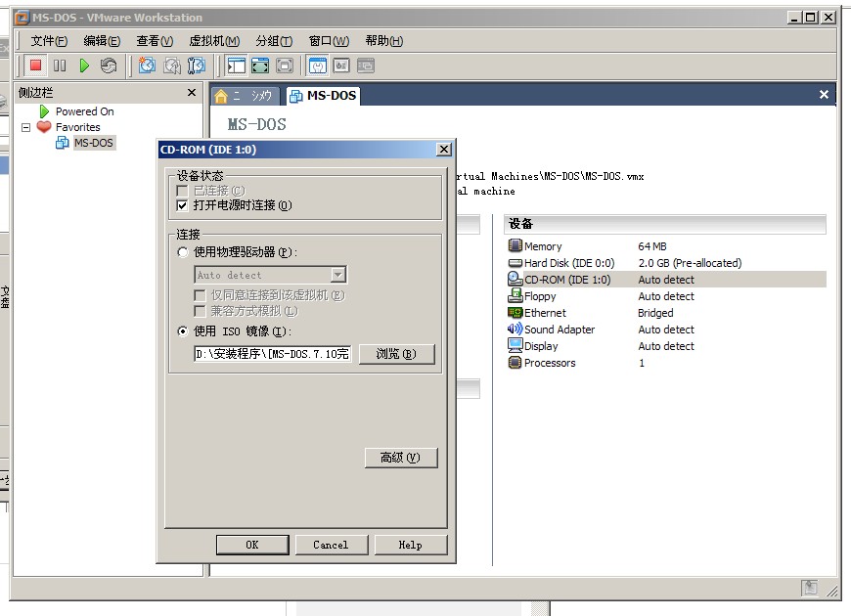Switch to the MS-DOS tab
Screen dimensions: 851x616
pyautogui.click(x=323, y=96)
